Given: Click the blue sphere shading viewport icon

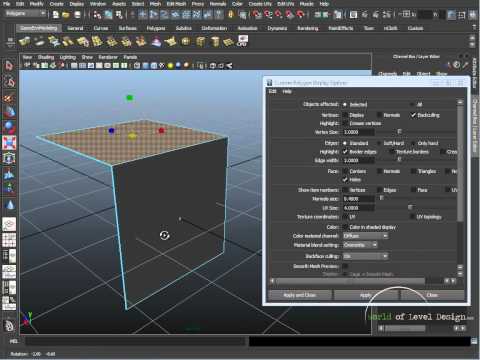Looking at the screenshot, I should tap(178, 65).
